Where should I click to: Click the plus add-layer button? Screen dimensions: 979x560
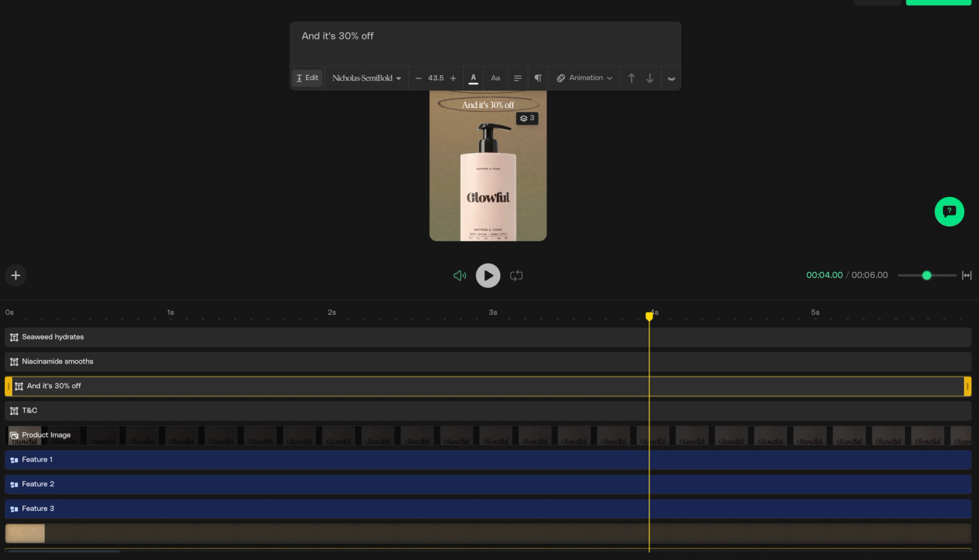[16, 275]
